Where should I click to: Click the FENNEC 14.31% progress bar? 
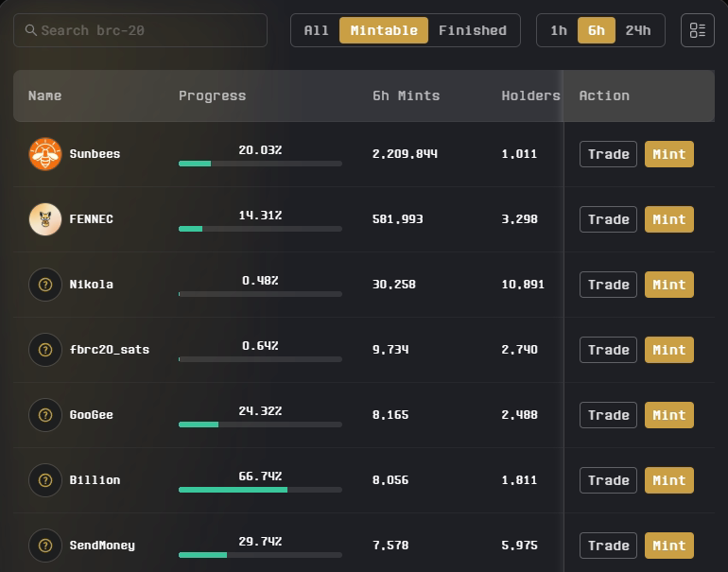pyautogui.click(x=260, y=229)
